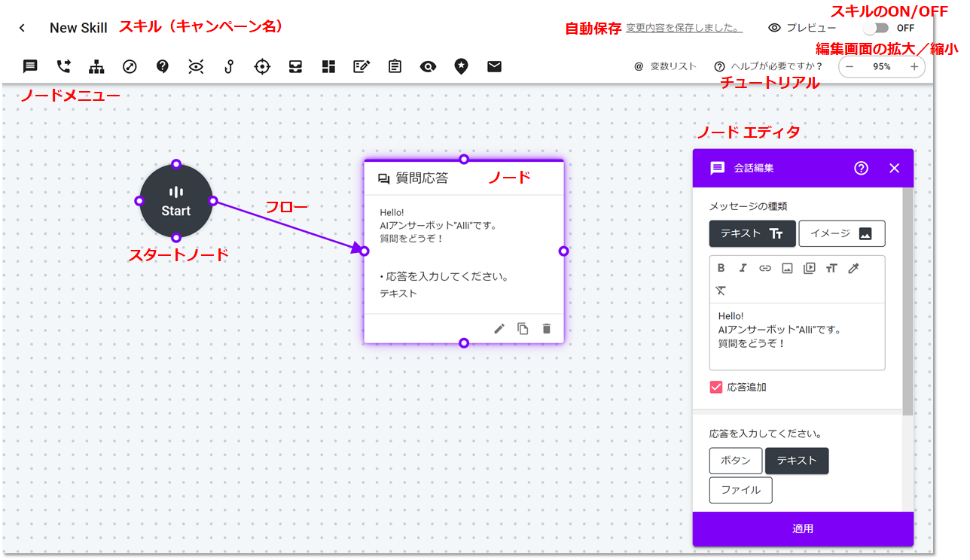Click the circled arrow compass node icon
970x560 pixels.
coord(130,66)
